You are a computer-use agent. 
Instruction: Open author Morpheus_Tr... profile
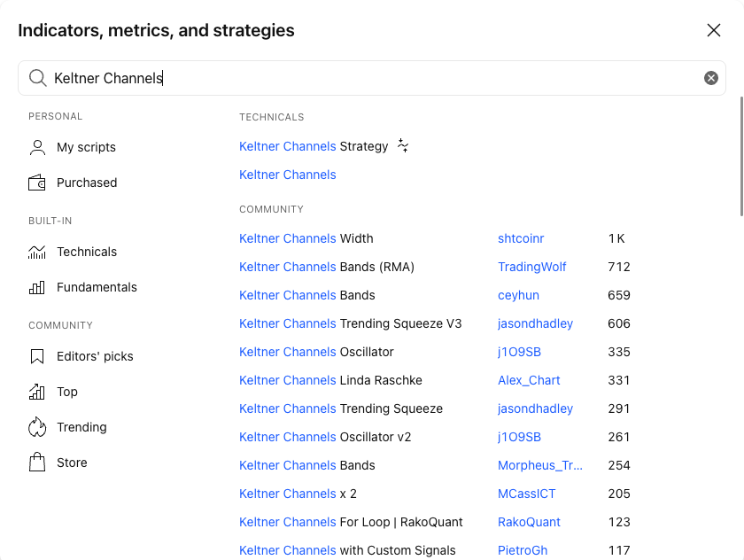click(x=540, y=465)
